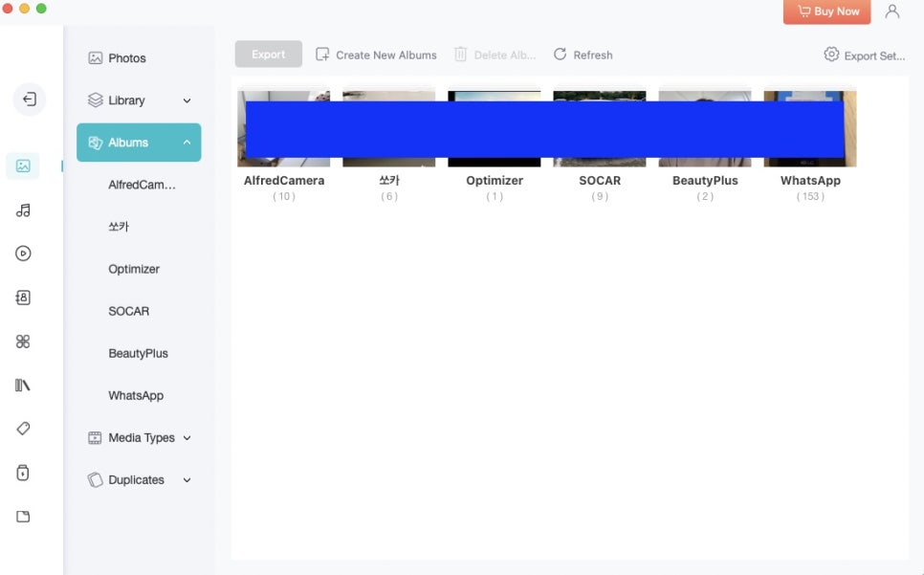Click the user account profile icon
Screen dimensions: 924x575
pos(892,11)
